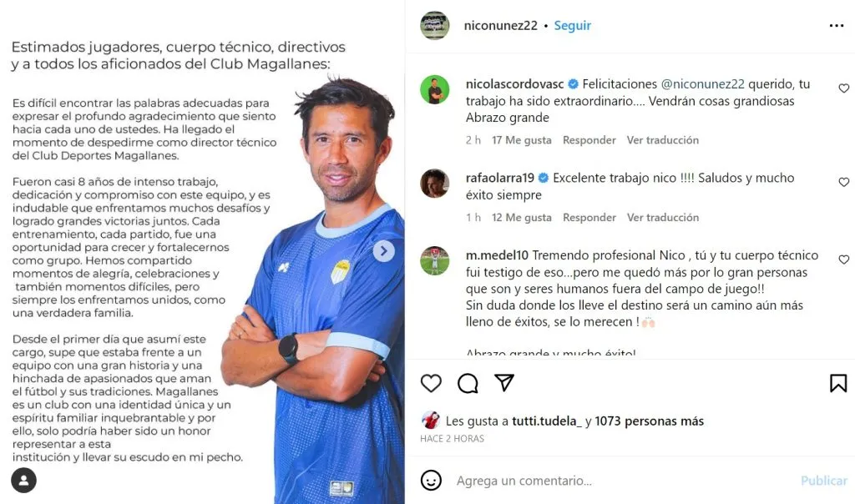This screenshot has height=504, width=855.
Task: Open the niconunez22 profile picture
Action: (434, 26)
